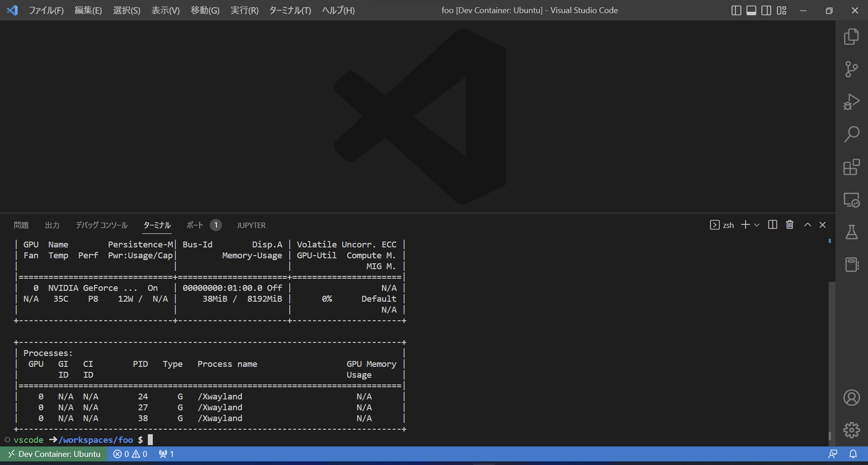868x465 pixels.
Task: Open notifications bell in status bar
Action: pos(853,454)
